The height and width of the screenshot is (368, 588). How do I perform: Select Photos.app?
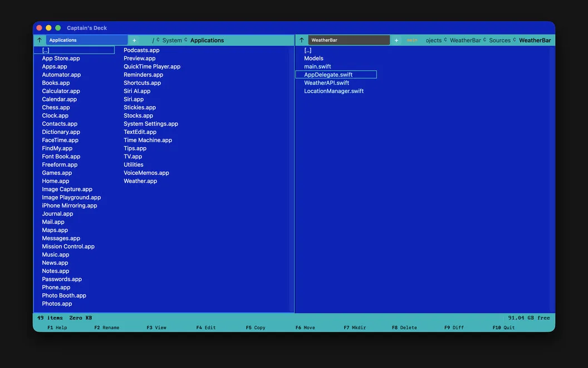pyautogui.click(x=57, y=304)
